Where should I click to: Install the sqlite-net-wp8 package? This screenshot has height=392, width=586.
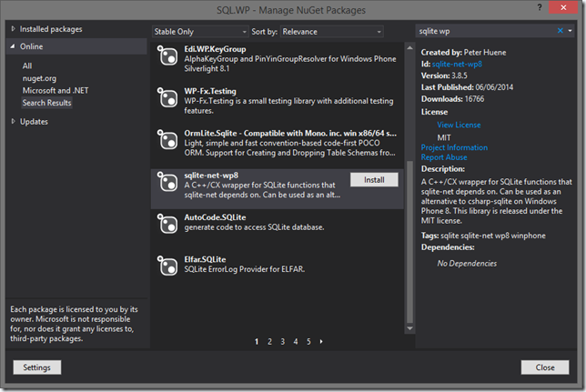(x=374, y=180)
